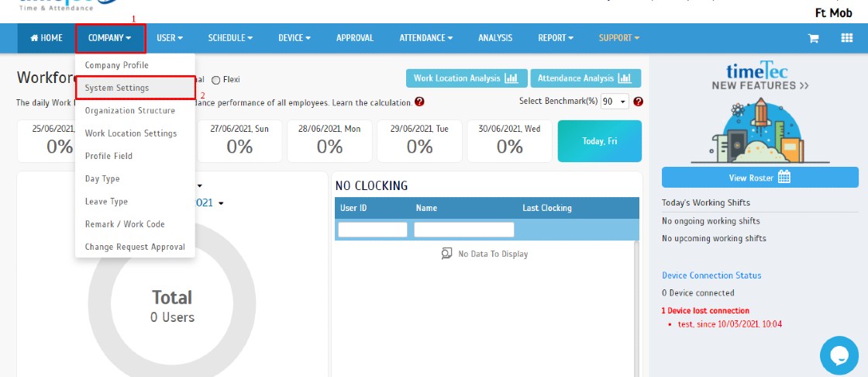Expand the REPORT menu
868x377 pixels.
pos(555,38)
